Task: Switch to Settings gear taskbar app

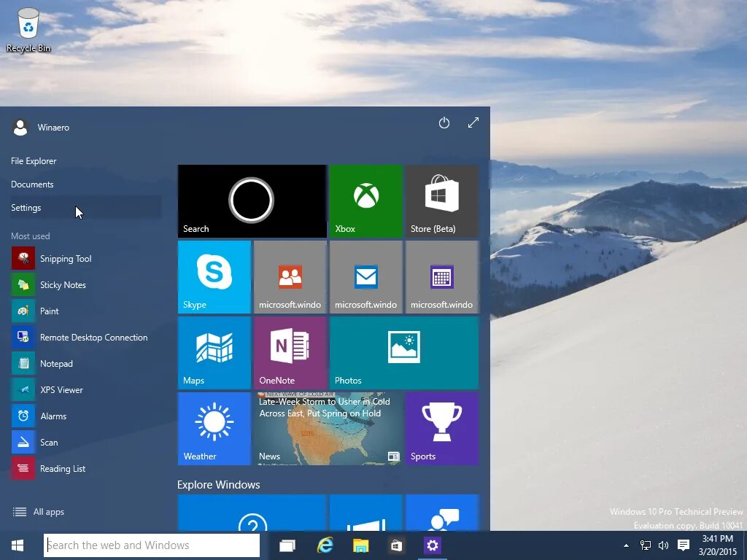Action: point(433,545)
